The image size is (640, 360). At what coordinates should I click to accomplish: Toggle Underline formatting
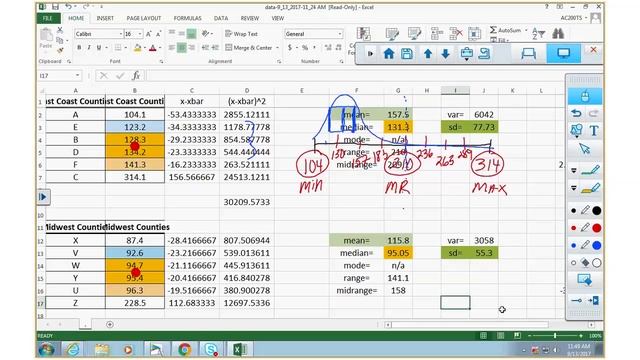click(x=99, y=48)
